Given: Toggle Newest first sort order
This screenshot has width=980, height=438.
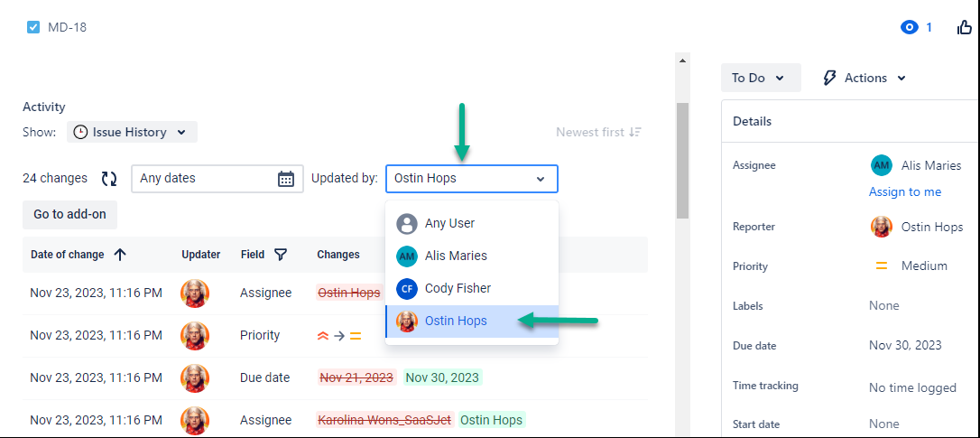Looking at the screenshot, I should coord(598,132).
